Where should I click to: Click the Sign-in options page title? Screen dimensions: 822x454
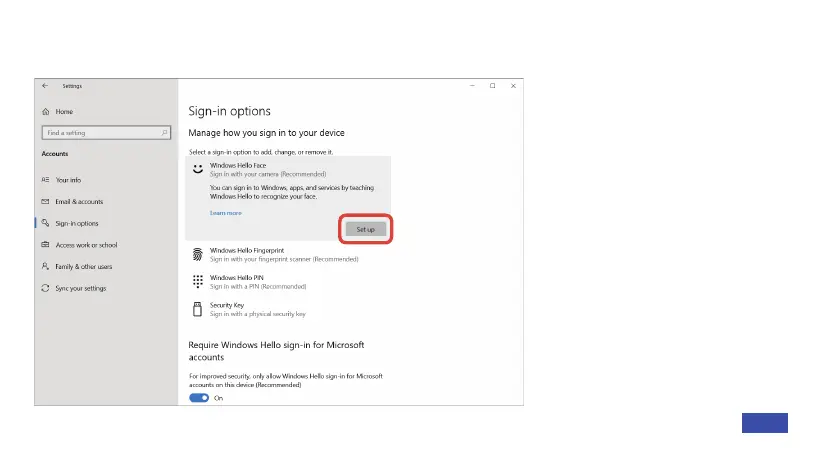pyautogui.click(x=230, y=111)
